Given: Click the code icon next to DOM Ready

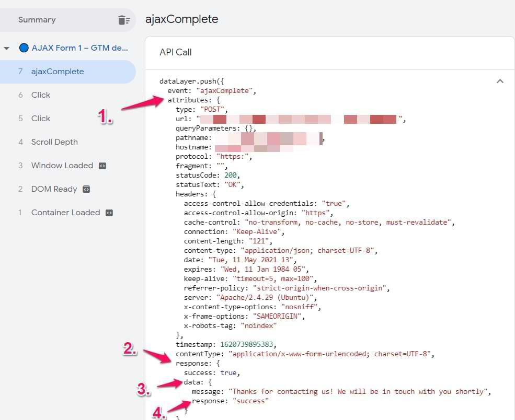Looking at the screenshot, I should [86, 189].
